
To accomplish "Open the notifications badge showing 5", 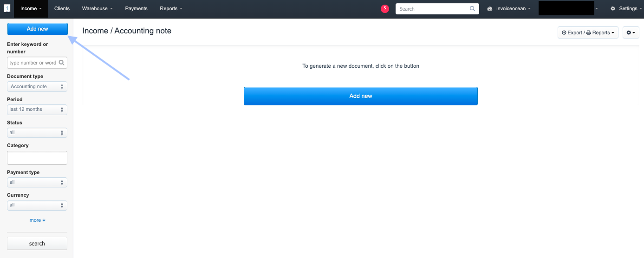I will tap(384, 8).
